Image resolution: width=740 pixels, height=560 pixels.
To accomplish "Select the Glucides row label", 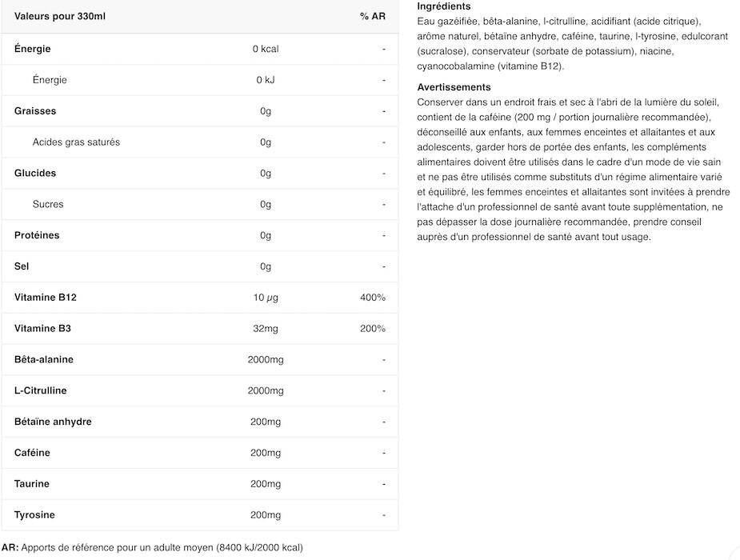I will coord(35,173).
